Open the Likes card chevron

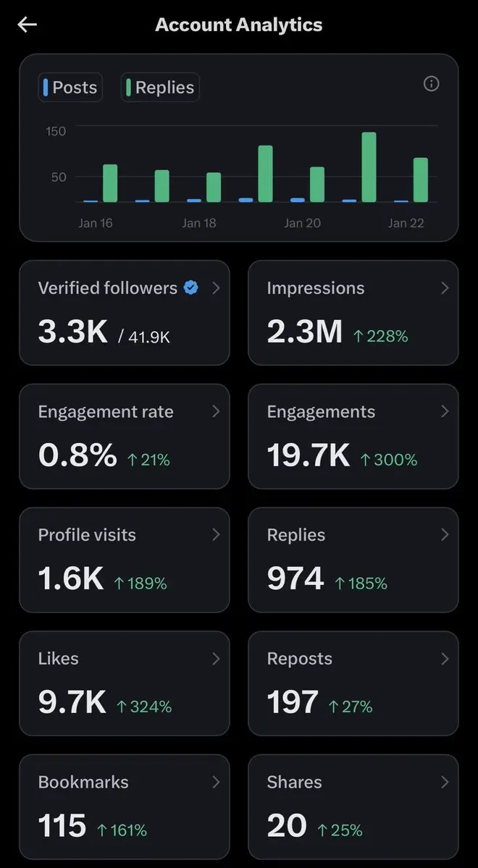215,658
